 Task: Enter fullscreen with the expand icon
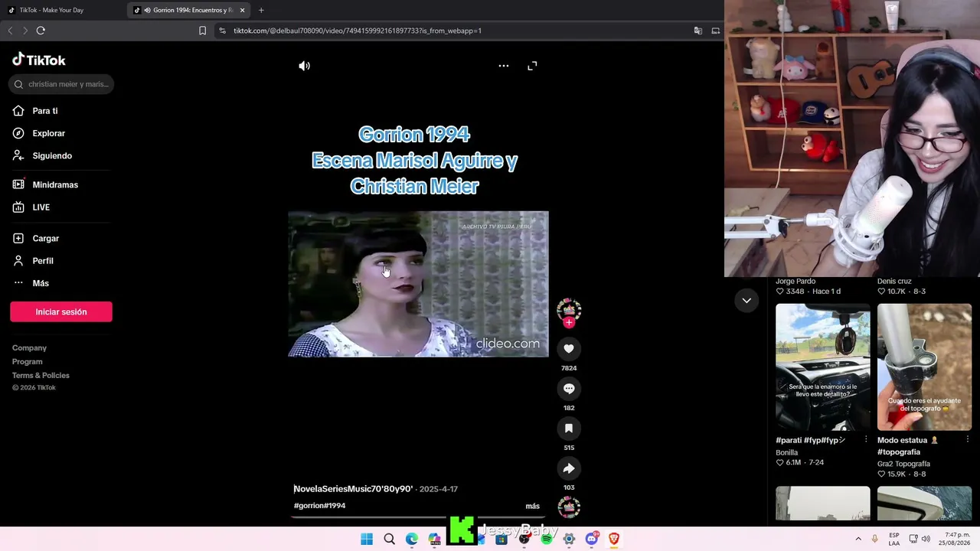point(532,66)
